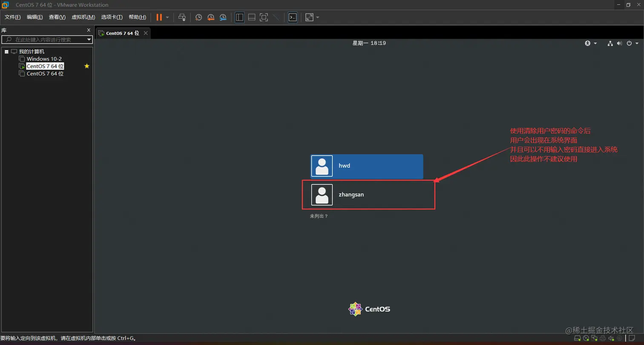644x345 pixels.
Task: Click the hwd user avatar
Action: 322,166
